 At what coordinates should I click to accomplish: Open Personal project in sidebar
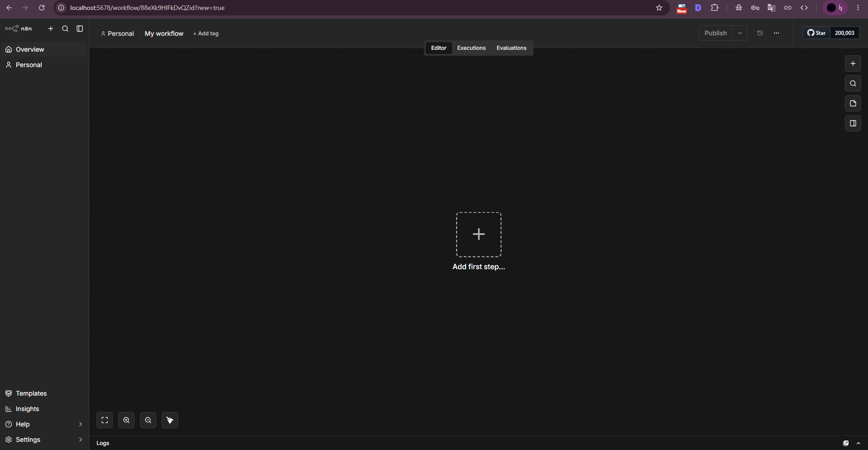[x=43, y=65]
